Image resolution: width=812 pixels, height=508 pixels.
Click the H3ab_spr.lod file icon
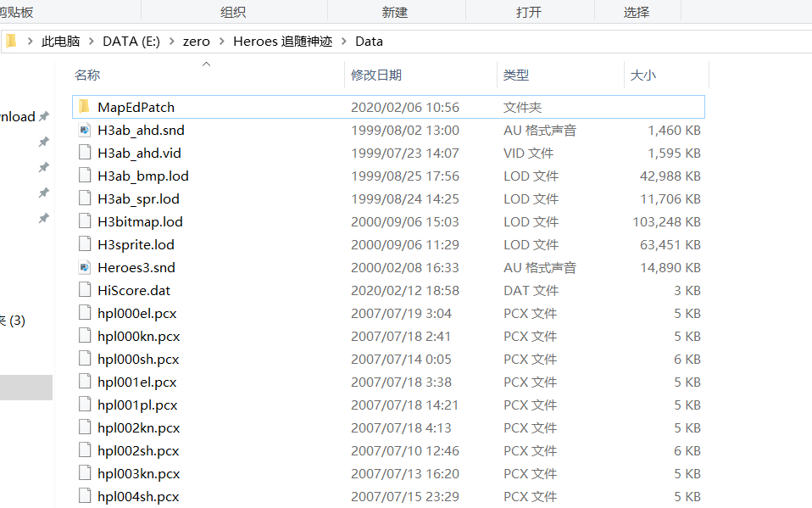[x=85, y=198]
